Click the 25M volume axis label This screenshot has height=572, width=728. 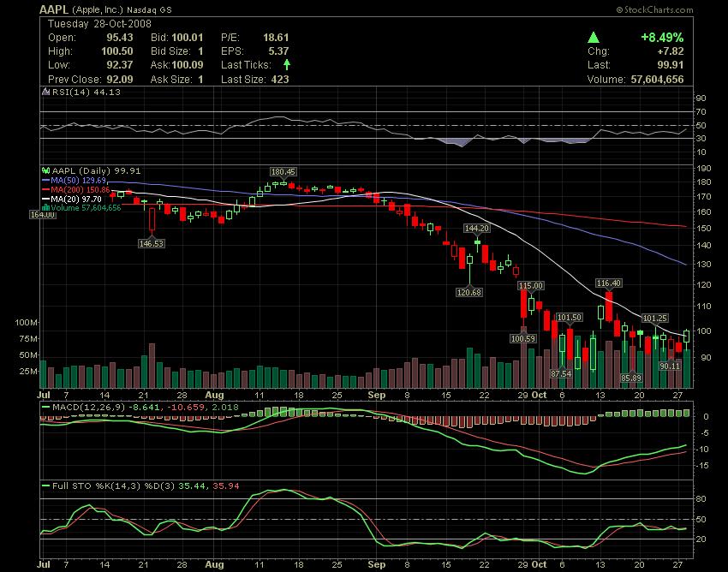click(x=28, y=372)
